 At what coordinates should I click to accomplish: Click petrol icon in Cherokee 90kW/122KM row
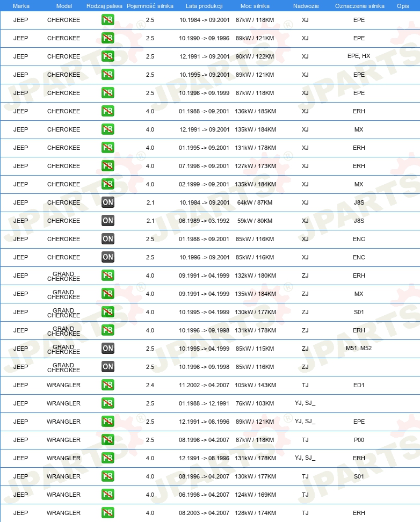point(107,56)
